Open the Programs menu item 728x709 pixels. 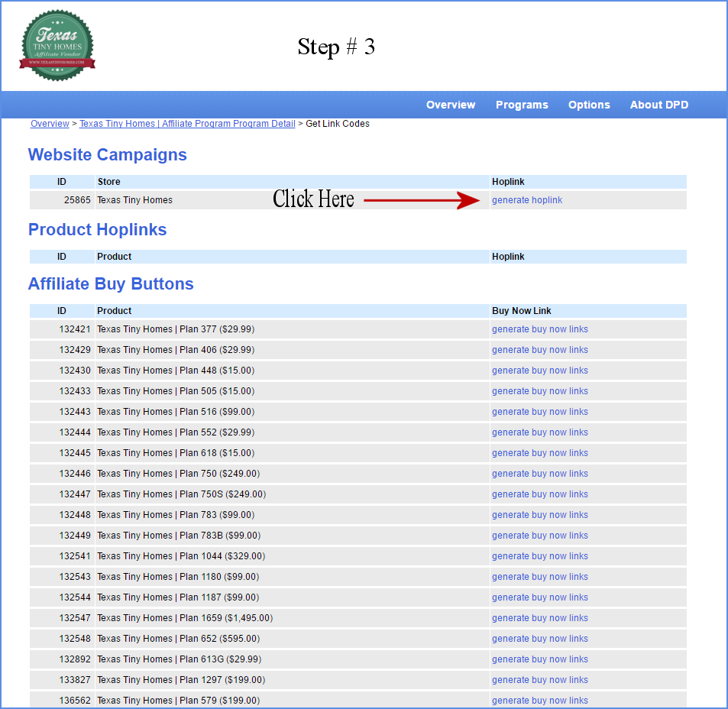click(x=522, y=105)
